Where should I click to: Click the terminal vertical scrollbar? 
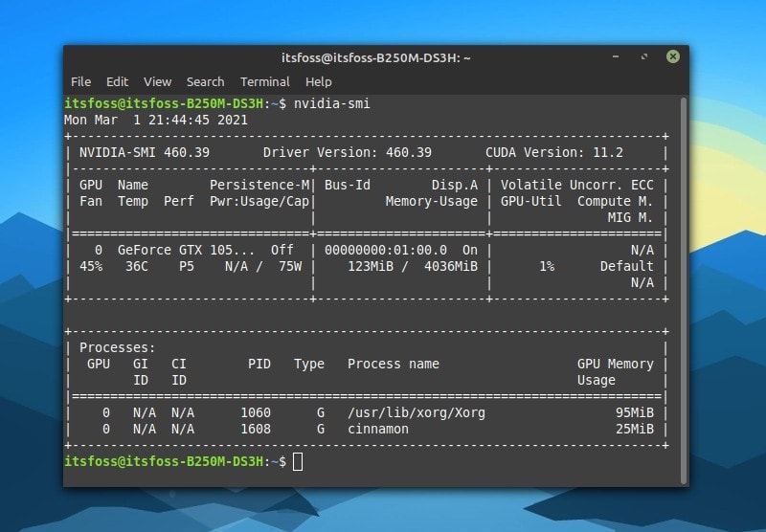(684, 291)
